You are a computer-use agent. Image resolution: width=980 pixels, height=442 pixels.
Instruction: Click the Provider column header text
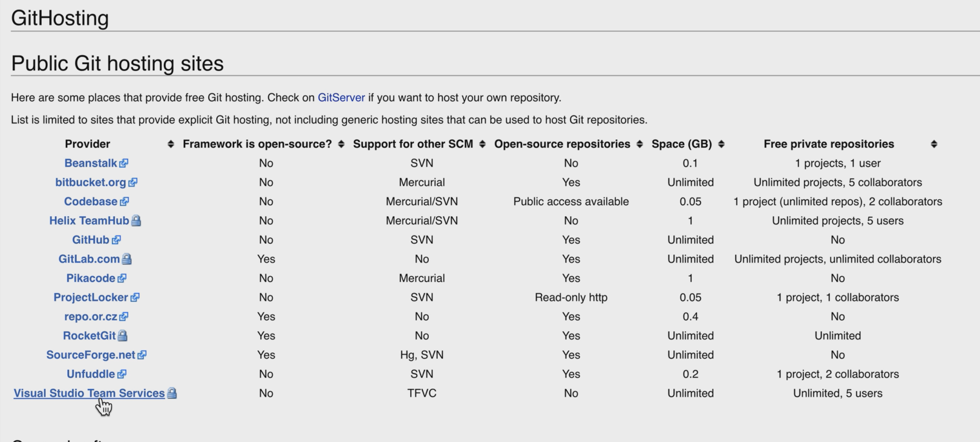[x=88, y=144]
